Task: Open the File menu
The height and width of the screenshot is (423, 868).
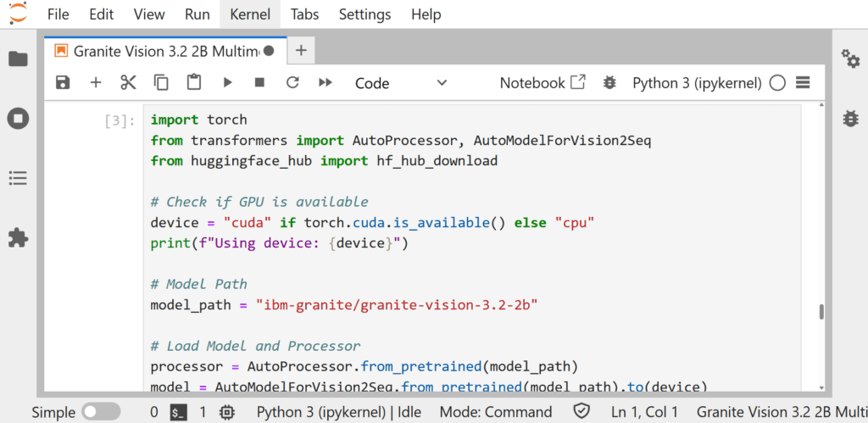Action: point(58,14)
